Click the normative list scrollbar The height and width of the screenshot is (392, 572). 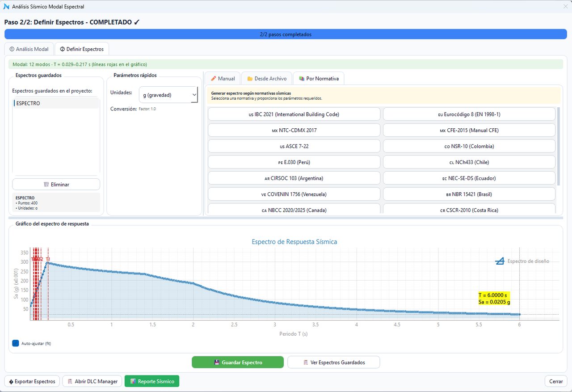click(x=558, y=146)
